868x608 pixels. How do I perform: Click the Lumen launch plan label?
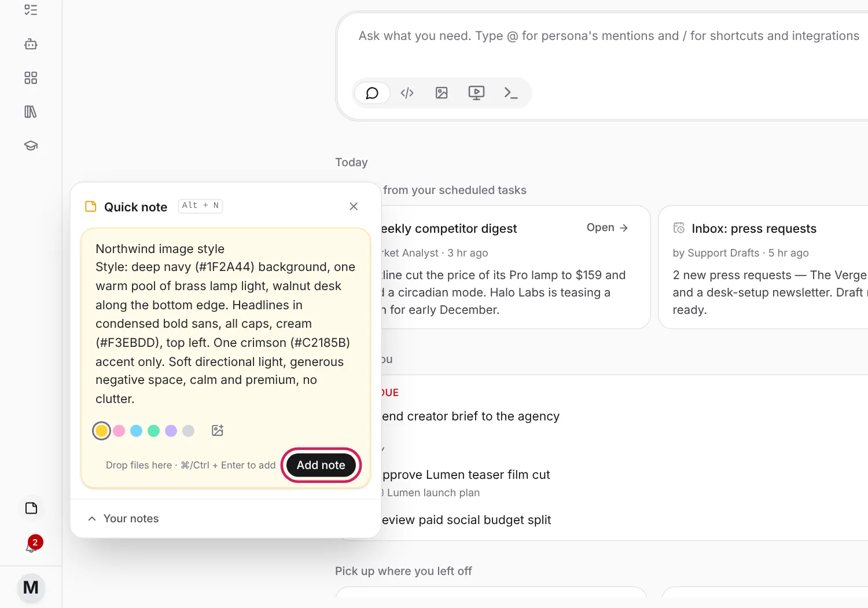pyautogui.click(x=433, y=493)
